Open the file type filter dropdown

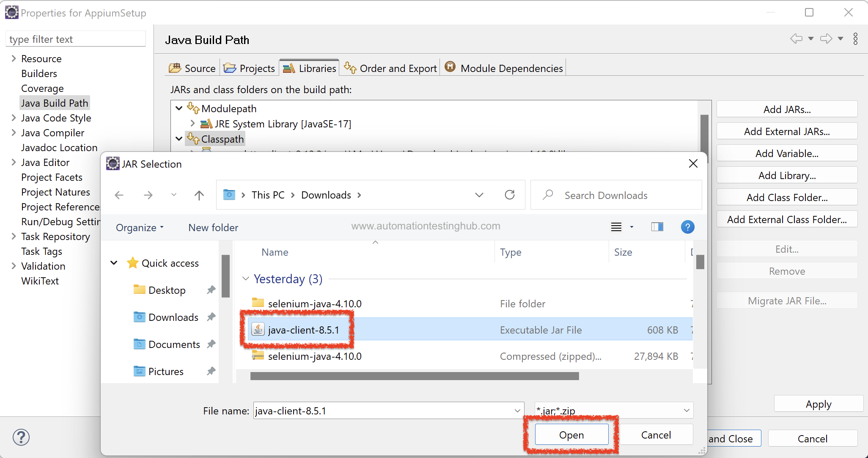pos(686,410)
